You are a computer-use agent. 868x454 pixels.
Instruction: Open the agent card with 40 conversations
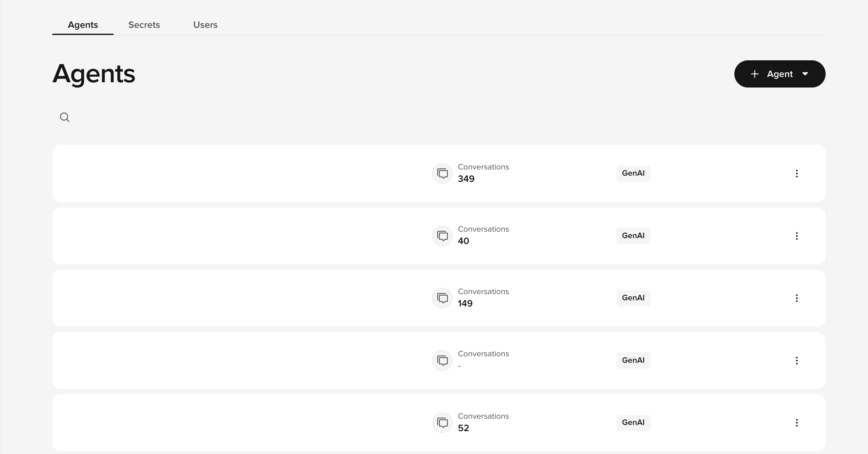[236, 236]
